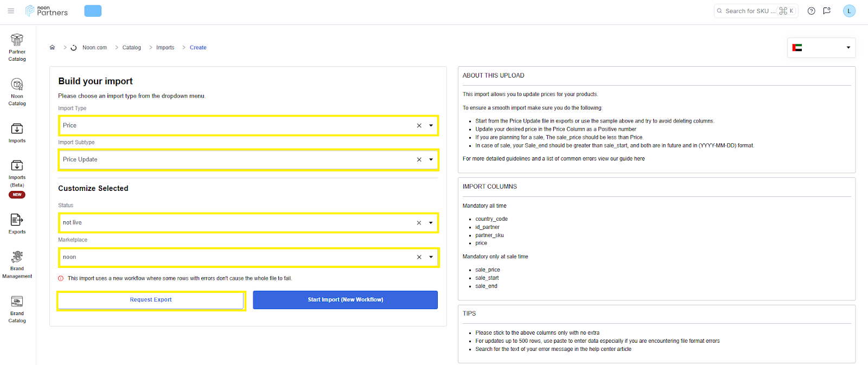The image size is (868, 365).
Task: Click the "IMPORT COLUMNS" heading
Action: [490, 187]
